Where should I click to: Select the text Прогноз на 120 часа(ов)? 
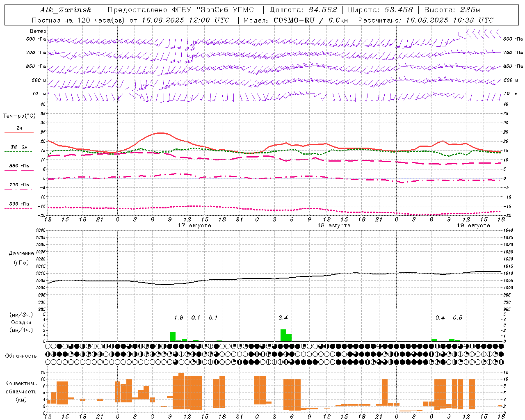point(79,20)
